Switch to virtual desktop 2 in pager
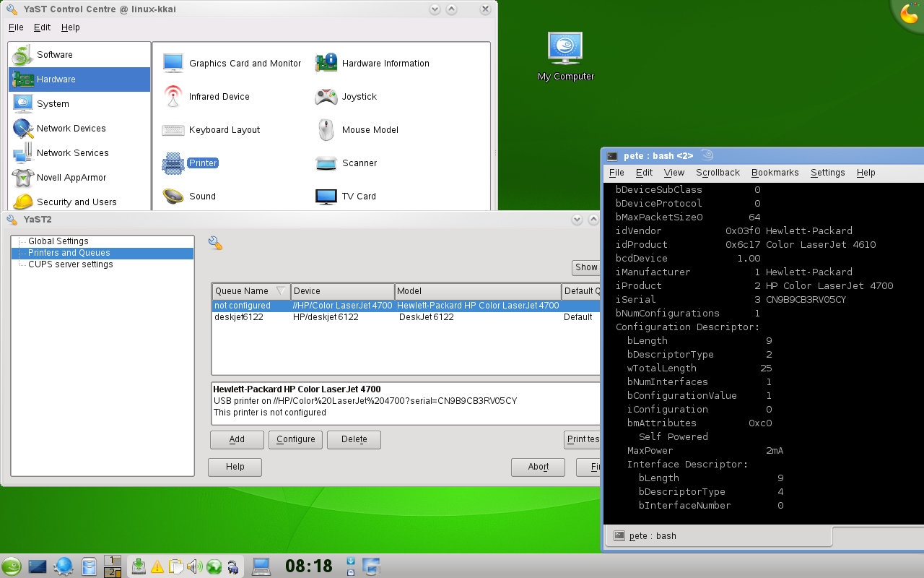Screen dimensions: 924x578 tap(113, 572)
